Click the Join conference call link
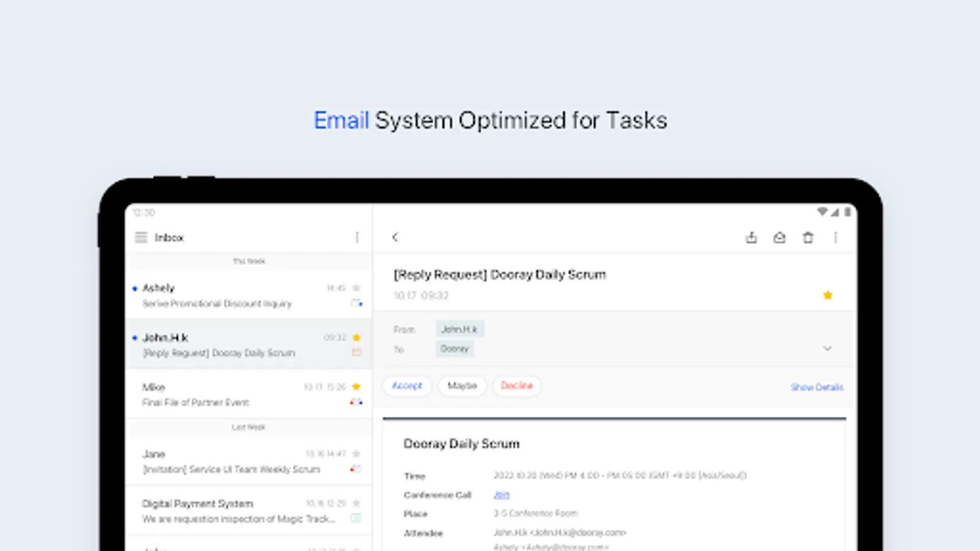 [x=501, y=495]
